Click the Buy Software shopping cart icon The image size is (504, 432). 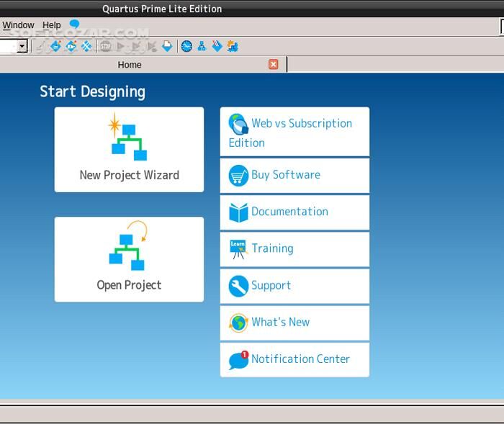[x=238, y=175]
